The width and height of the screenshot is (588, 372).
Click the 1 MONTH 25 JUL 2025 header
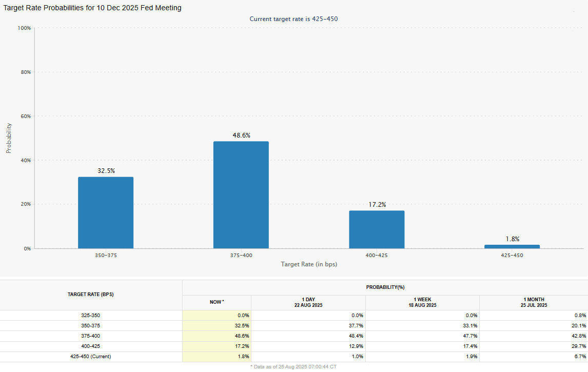[534, 302]
